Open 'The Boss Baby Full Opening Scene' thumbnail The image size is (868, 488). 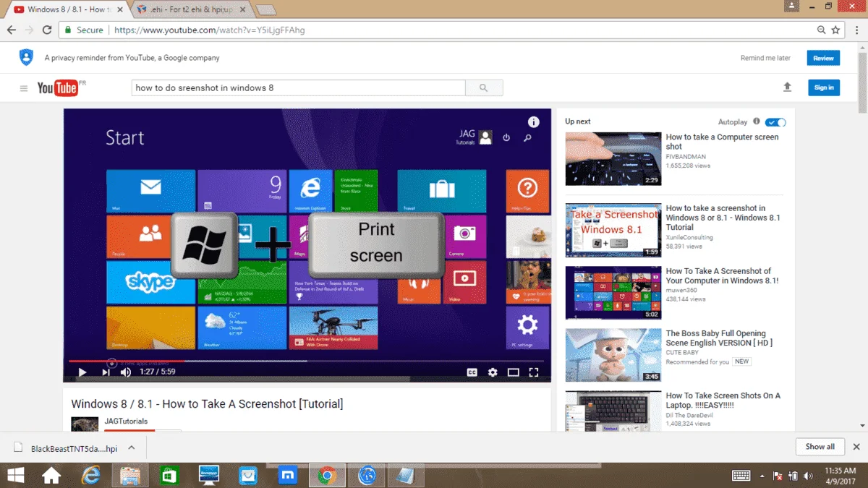pos(613,356)
